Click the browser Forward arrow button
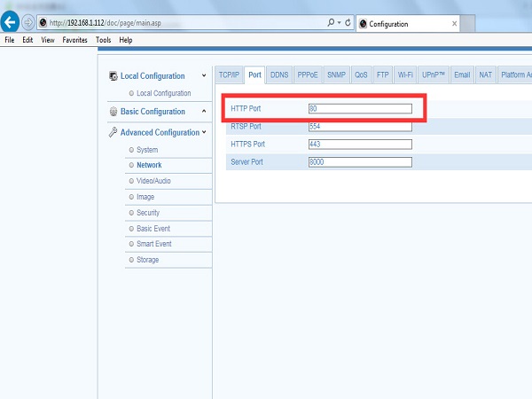Viewport: 532px width, 399px height. coord(28,23)
